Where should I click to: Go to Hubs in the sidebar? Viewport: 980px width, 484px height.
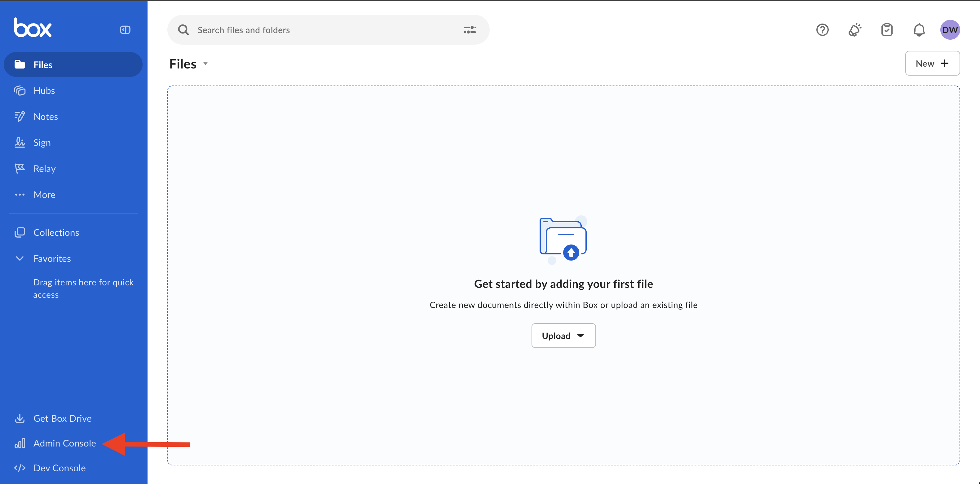click(x=44, y=90)
